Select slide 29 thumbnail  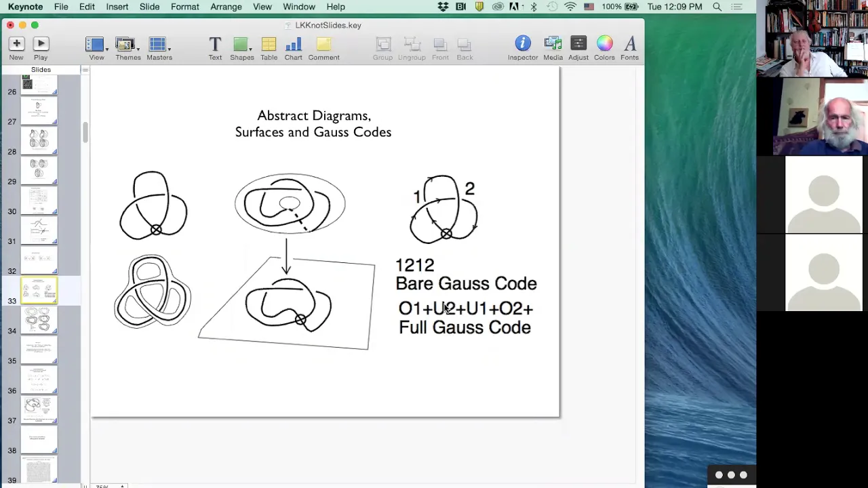coord(39,170)
